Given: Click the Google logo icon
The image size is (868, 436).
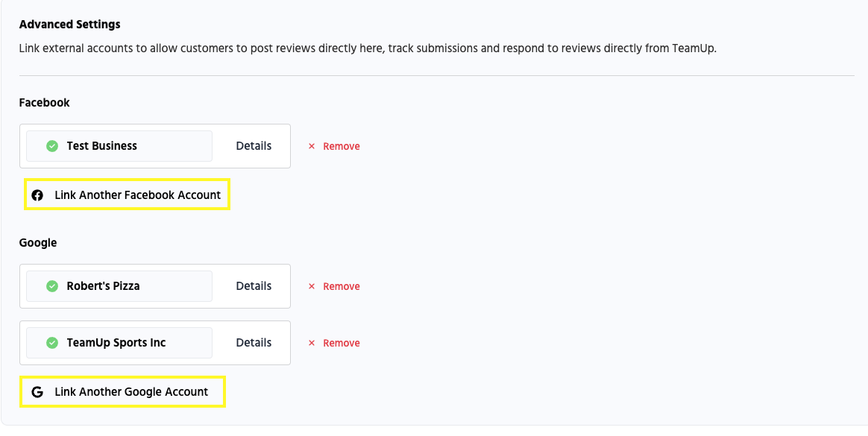Looking at the screenshot, I should (x=37, y=392).
